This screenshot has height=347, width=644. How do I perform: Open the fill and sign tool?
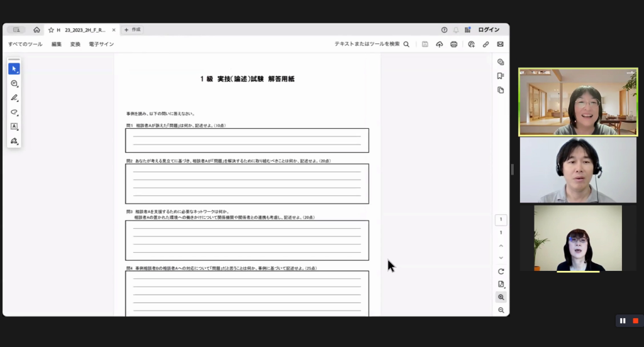tap(14, 141)
